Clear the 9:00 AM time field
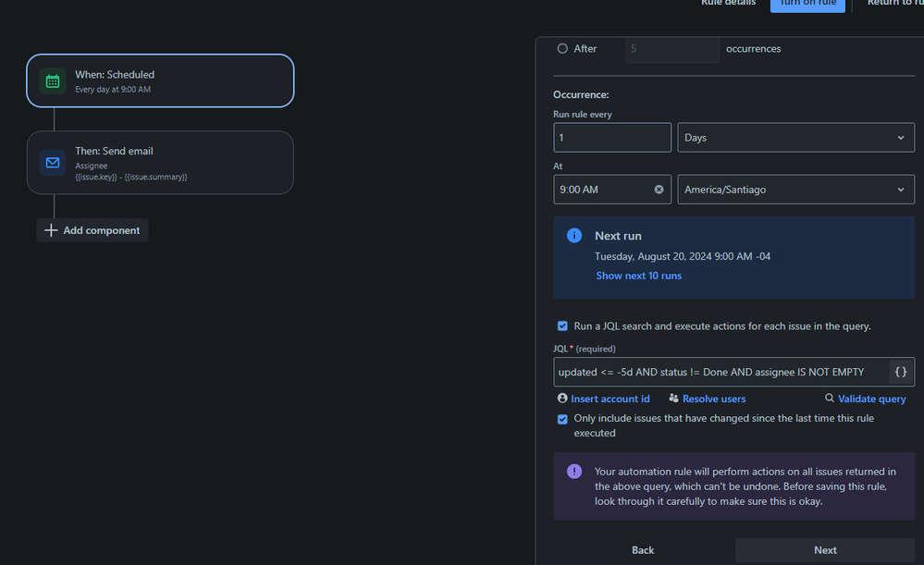924x565 pixels. (659, 190)
